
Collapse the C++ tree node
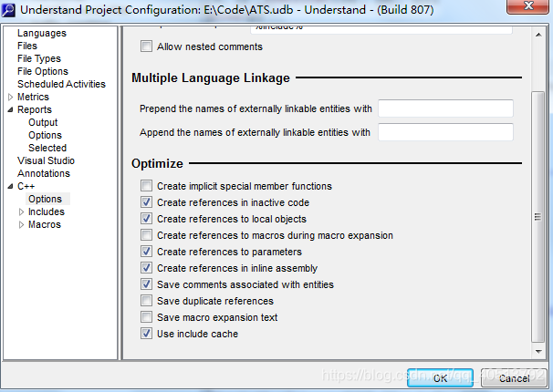[10, 186]
